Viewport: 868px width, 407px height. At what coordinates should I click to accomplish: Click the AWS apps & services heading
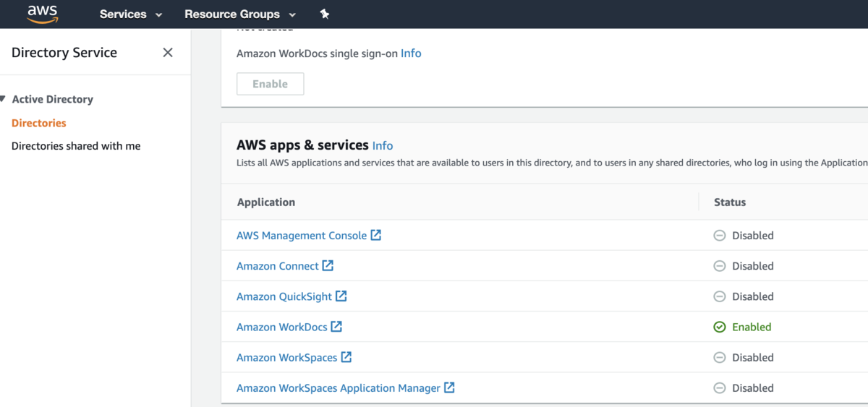pyautogui.click(x=302, y=145)
